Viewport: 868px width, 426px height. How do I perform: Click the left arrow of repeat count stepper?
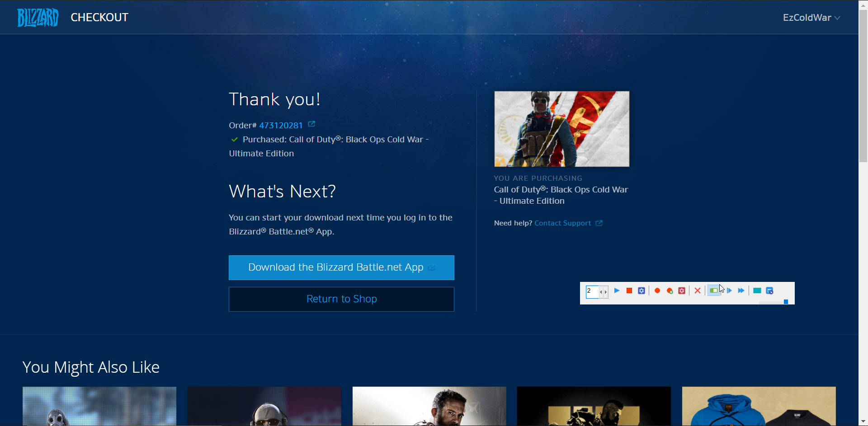(x=601, y=292)
